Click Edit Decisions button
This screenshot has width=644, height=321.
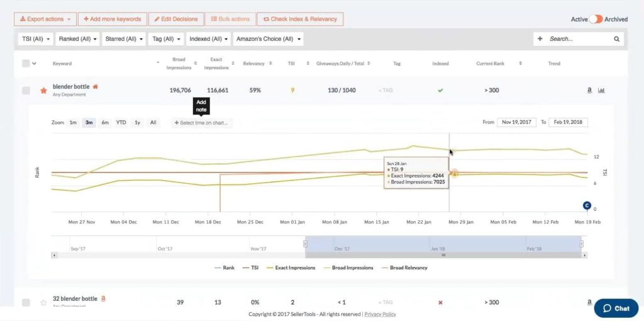coord(176,19)
